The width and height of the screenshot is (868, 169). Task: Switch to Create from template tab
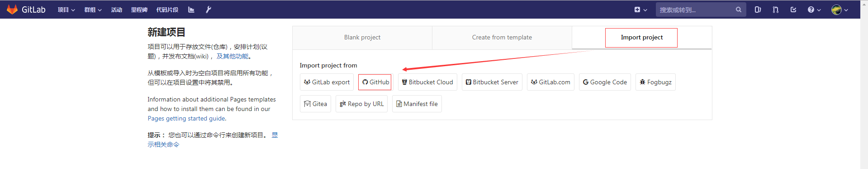(x=502, y=38)
